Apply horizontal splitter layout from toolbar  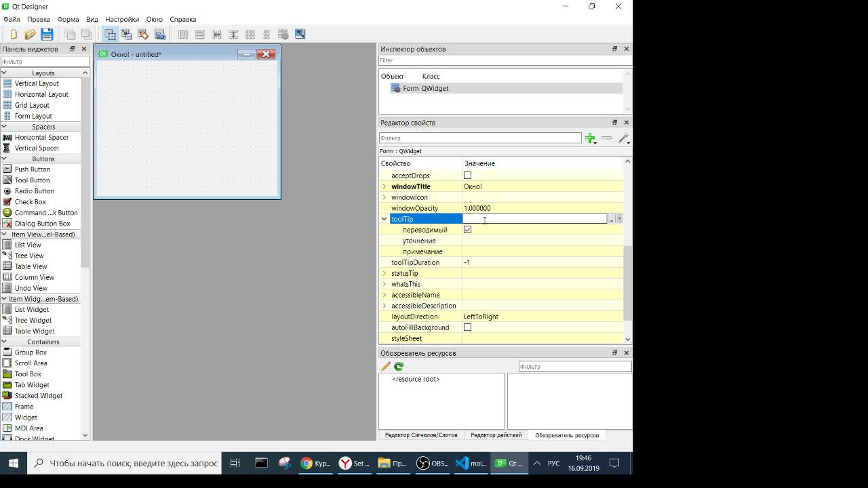217,34
